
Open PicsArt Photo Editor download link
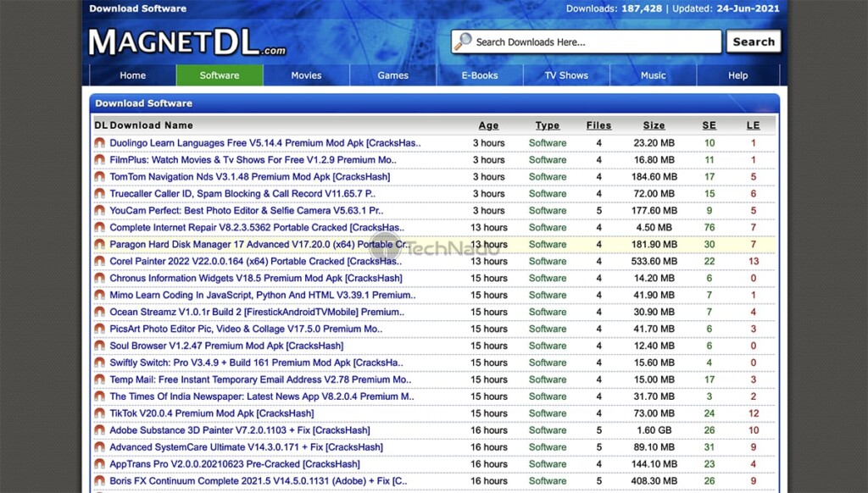click(246, 329)
